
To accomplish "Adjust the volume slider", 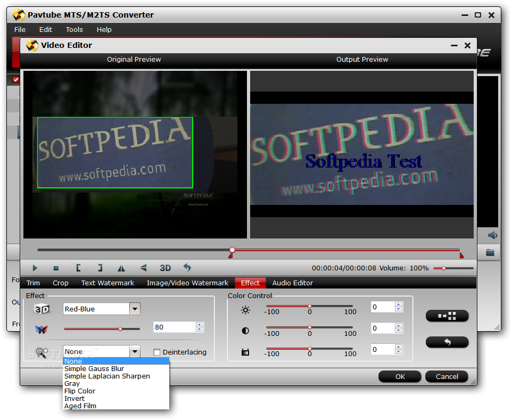I will pos(444,268).
